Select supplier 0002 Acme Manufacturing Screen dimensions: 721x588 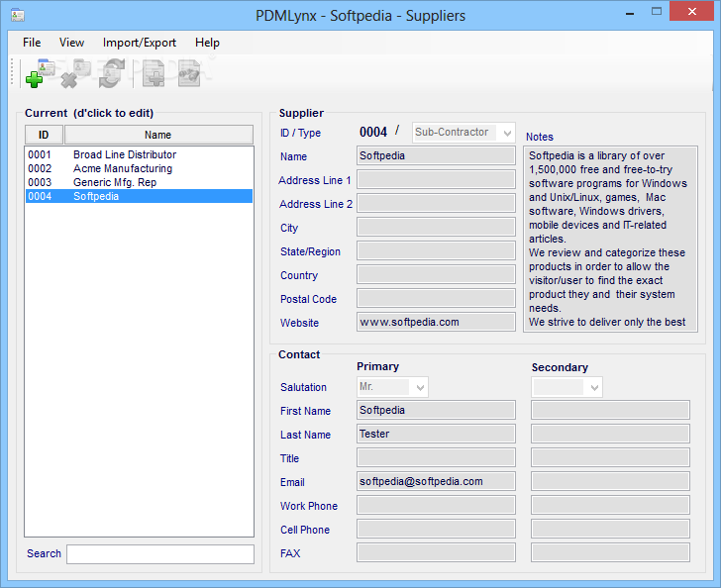pyautogui.click(x=139, y=168)
